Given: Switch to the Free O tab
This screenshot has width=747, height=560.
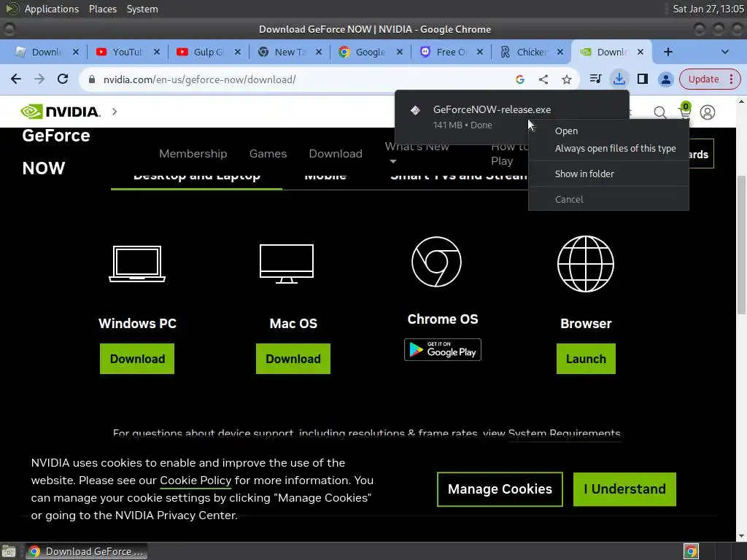Looking at the screenshot, I should point(451,52).
